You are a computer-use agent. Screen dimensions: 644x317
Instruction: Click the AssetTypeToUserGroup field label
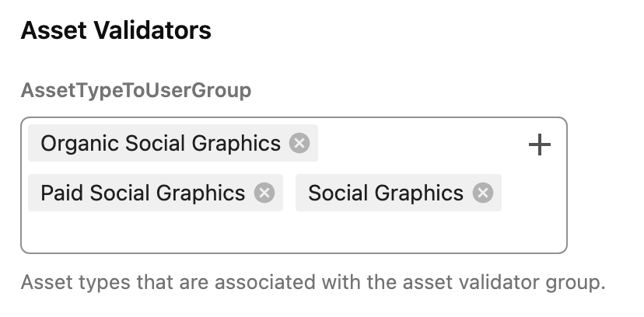pyautogui.click(x=135, y=91)
